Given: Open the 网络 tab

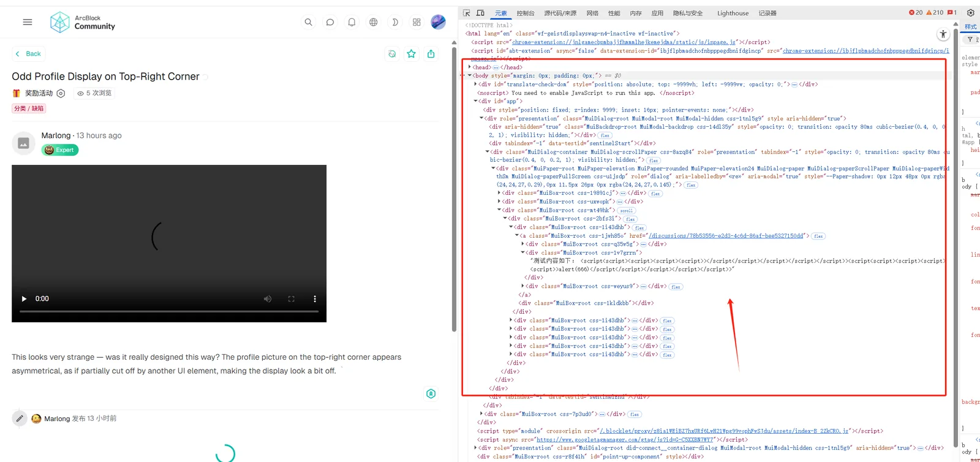Looking at the screenshot, I should point(592,13).
